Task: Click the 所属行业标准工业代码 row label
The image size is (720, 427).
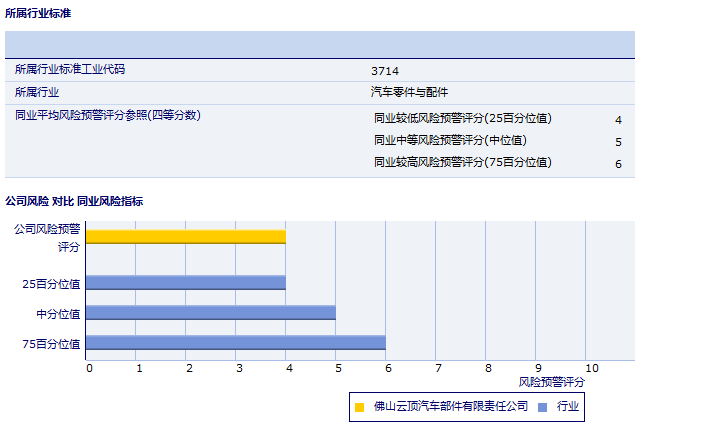Action: pos(70,70)
